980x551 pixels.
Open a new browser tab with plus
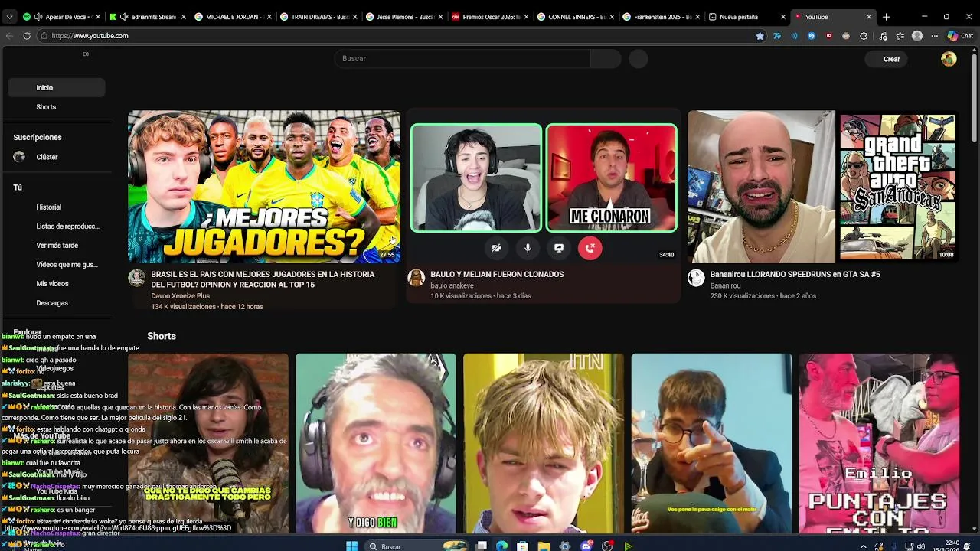[x=886, y=17]
